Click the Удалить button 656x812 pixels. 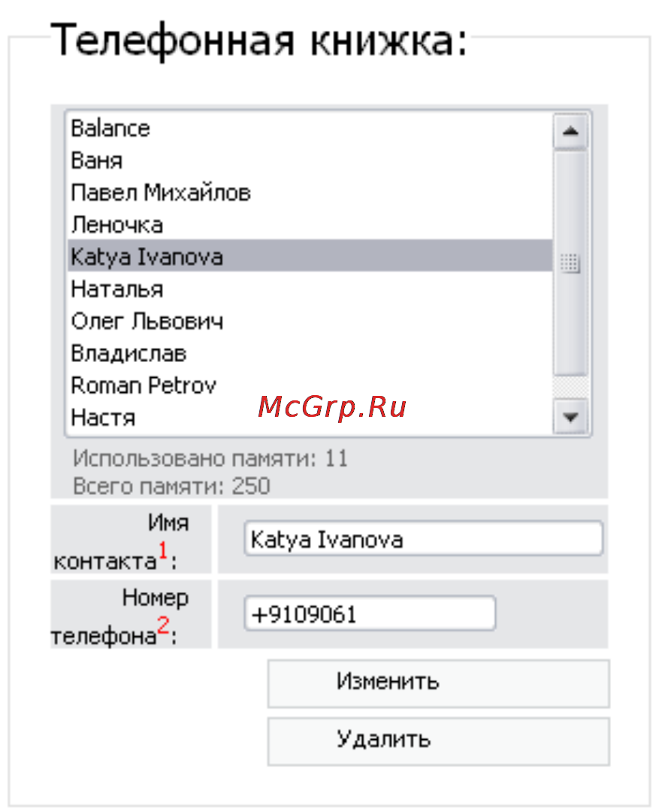(x=438, y=742)
